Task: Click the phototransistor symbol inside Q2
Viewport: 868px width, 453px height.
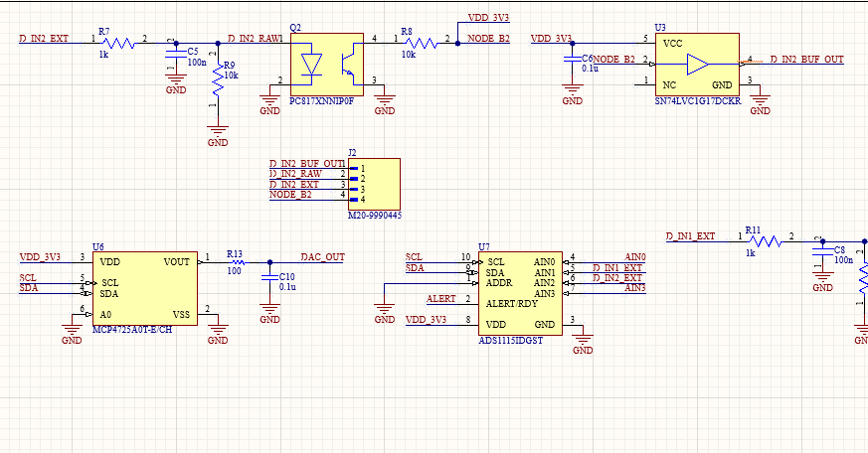Action: (x=348, y=65)
